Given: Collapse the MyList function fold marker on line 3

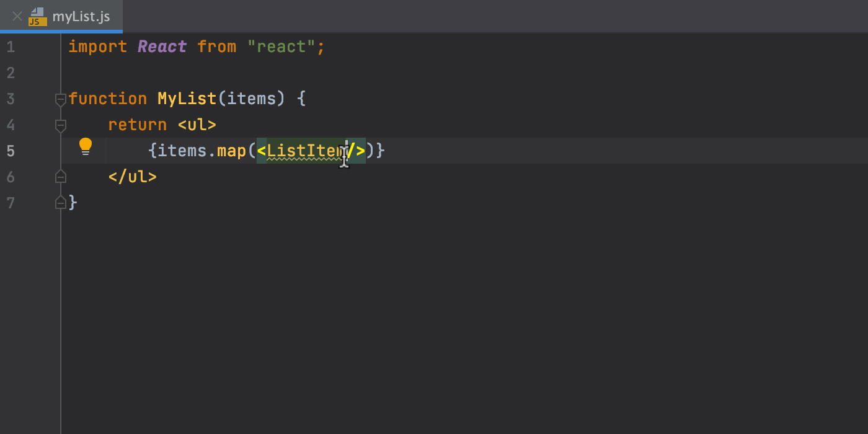Looking at the screenshot, I should [x=61, y=99].
